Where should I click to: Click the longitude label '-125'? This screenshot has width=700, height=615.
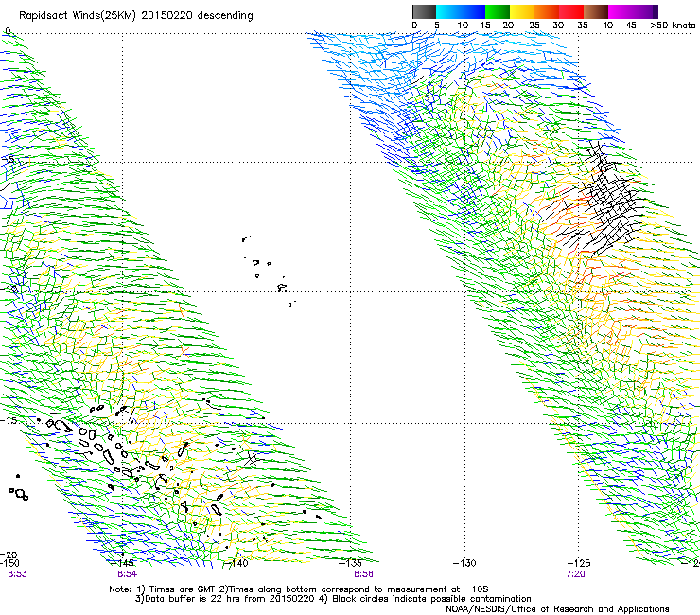point(579,563)
